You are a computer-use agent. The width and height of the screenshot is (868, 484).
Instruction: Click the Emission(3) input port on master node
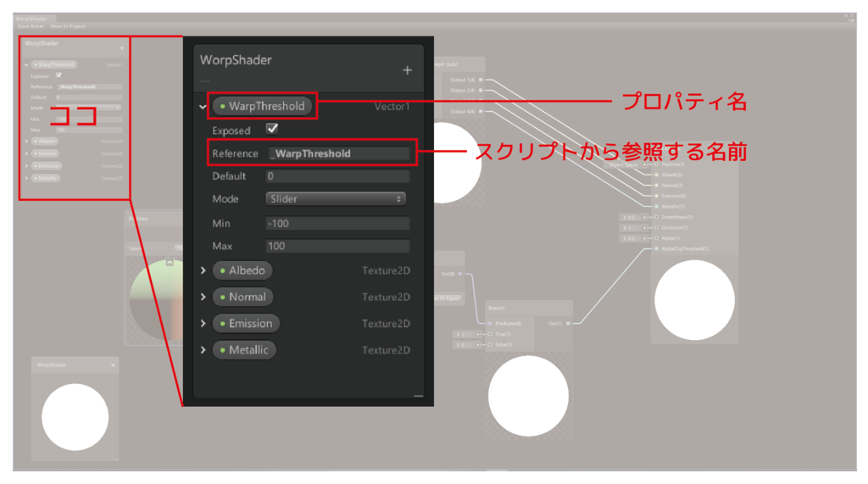pos(657,196)
